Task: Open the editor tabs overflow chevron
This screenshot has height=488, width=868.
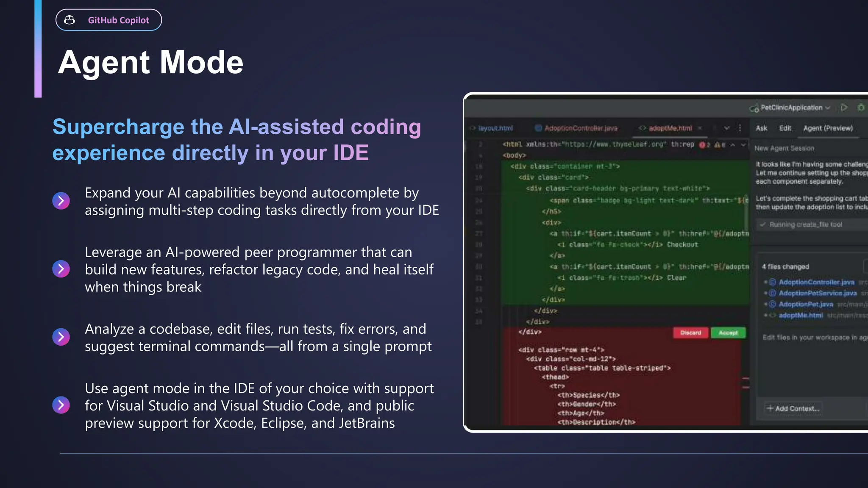Action: tap(727, 128)
